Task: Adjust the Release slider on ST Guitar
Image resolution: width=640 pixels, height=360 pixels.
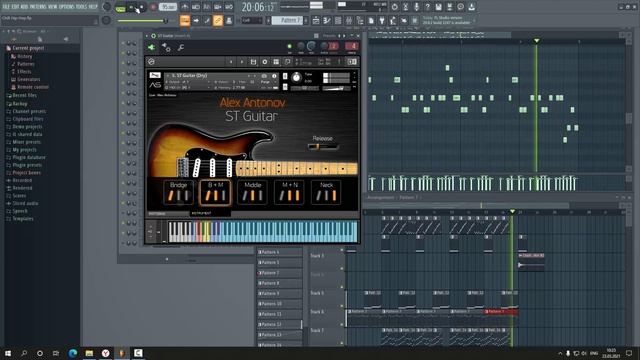Action: [322, 147]
